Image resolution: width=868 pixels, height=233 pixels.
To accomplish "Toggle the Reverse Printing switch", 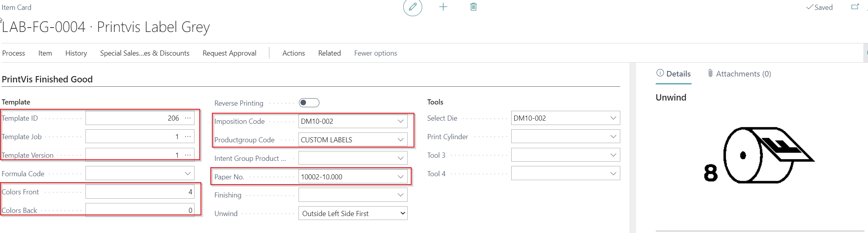I will point(309,103).
